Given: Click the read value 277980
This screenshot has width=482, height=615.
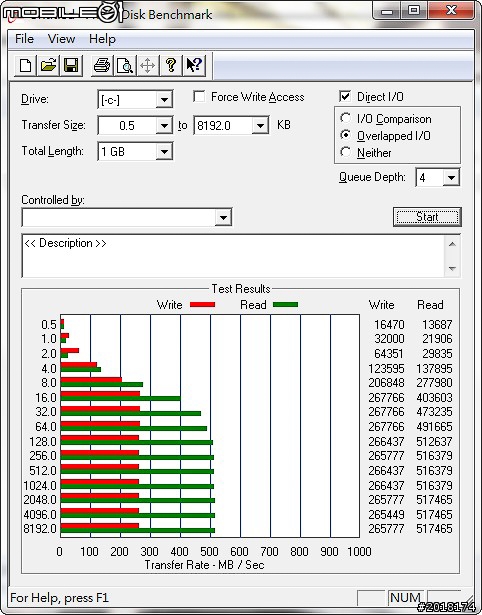Looking at the screenshot, I should coord(435,383).
